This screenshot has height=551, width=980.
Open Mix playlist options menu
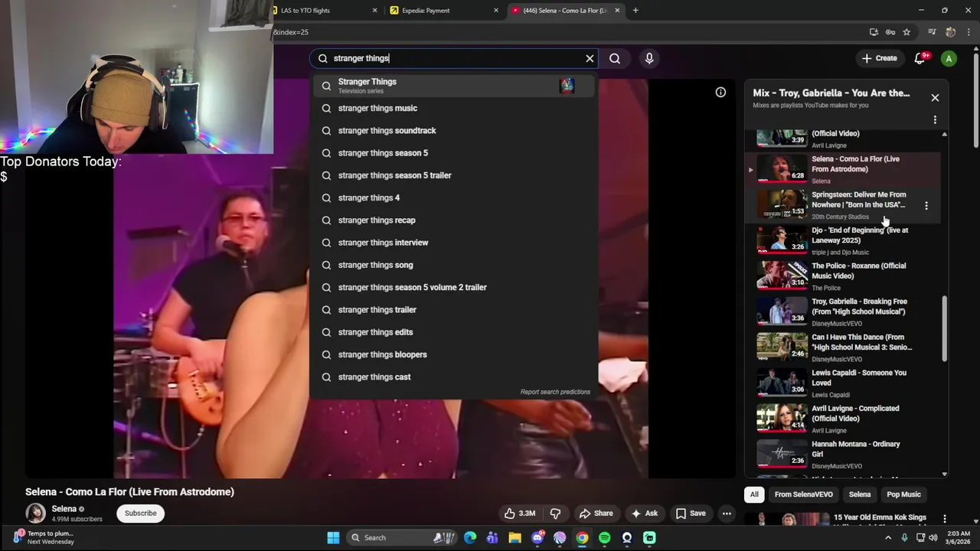click(x=935, y=119)
